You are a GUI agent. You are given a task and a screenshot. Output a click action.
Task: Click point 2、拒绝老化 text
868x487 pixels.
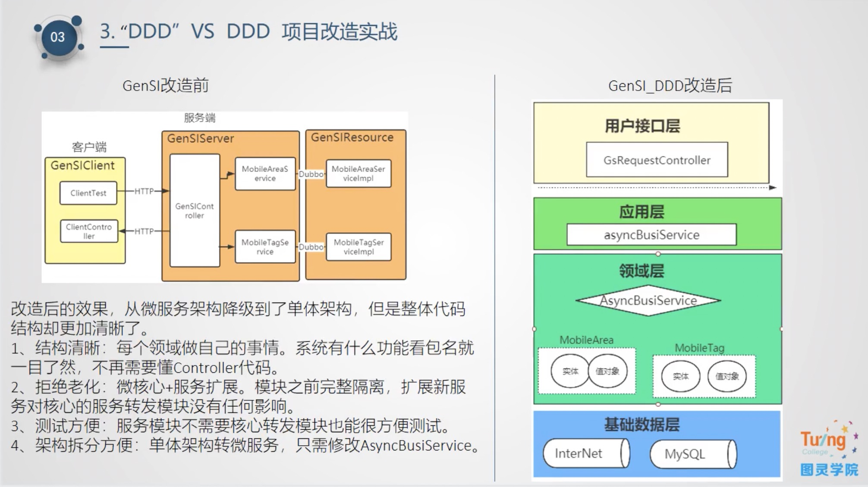click(x=238, y=396)
